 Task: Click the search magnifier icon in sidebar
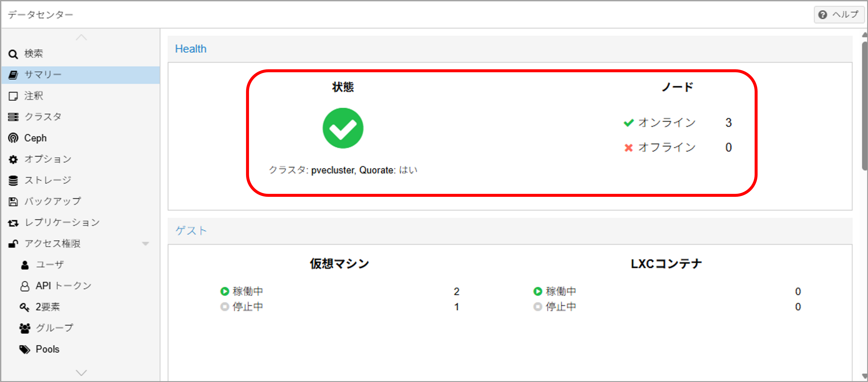[x=13, y=54]
